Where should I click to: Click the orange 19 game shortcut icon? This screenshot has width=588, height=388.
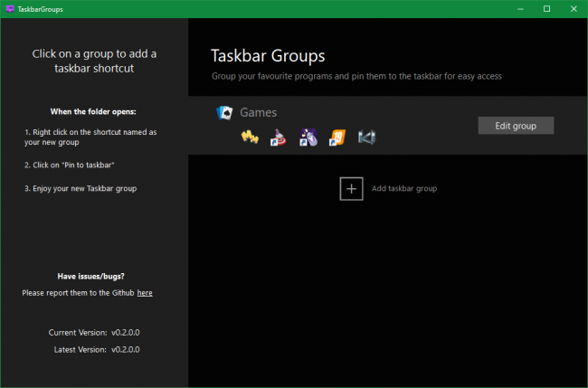click(337, 137)
